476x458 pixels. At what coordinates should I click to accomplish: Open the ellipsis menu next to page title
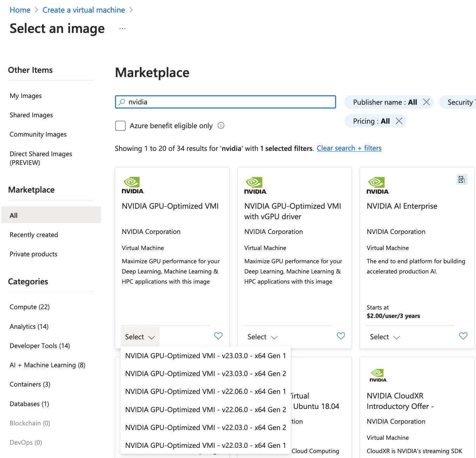[x=122, y=29]
